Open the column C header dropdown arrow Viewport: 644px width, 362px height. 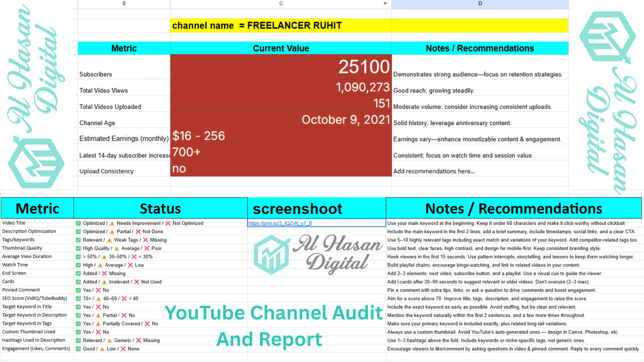tap(385, 4)
